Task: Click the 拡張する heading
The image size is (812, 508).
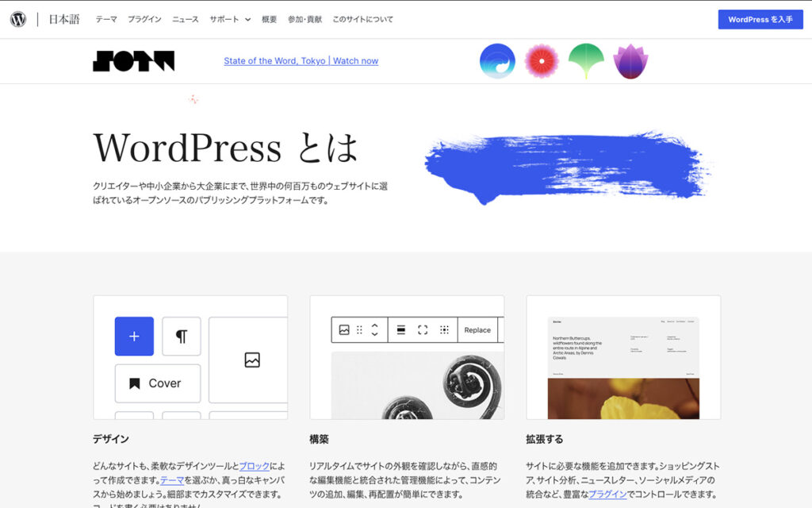Action: [x=544, y=439]
